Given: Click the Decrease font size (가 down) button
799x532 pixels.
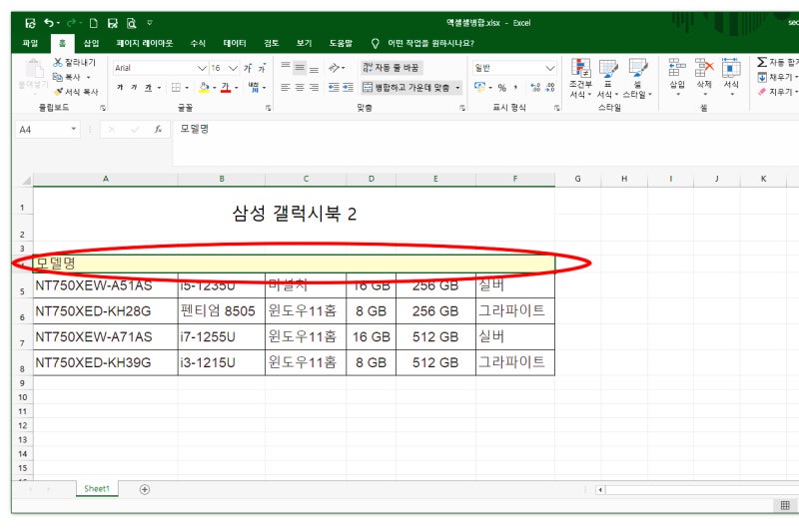Looking at the screenshot, I should (262, 68).
